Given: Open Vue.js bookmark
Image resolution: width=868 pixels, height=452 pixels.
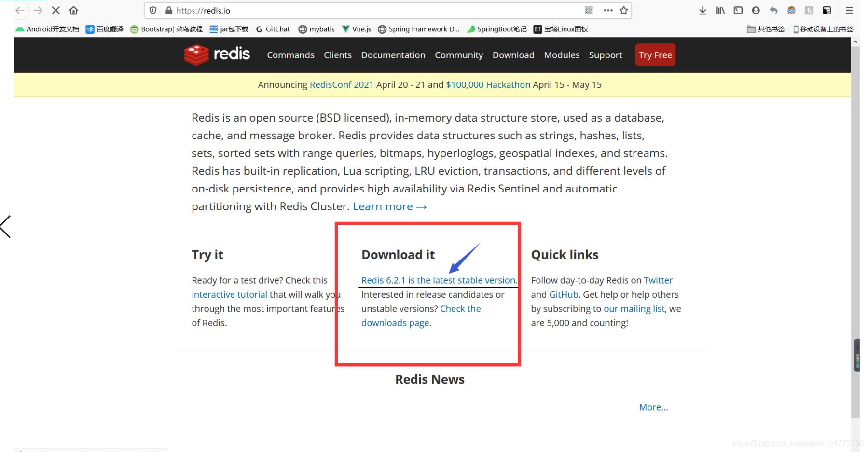Looking at the screenshot, I should point(357,29).
